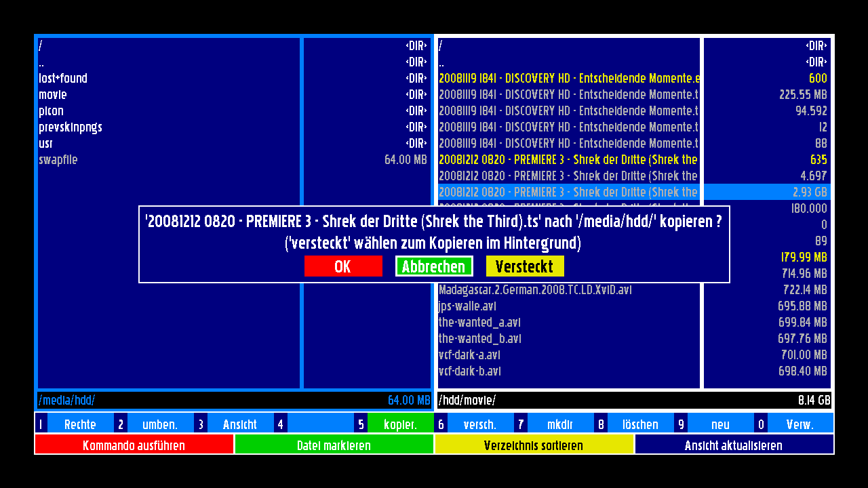Click the Ansicht aktualisieren bar
868x488 pixels.
[x=734, y=445]
